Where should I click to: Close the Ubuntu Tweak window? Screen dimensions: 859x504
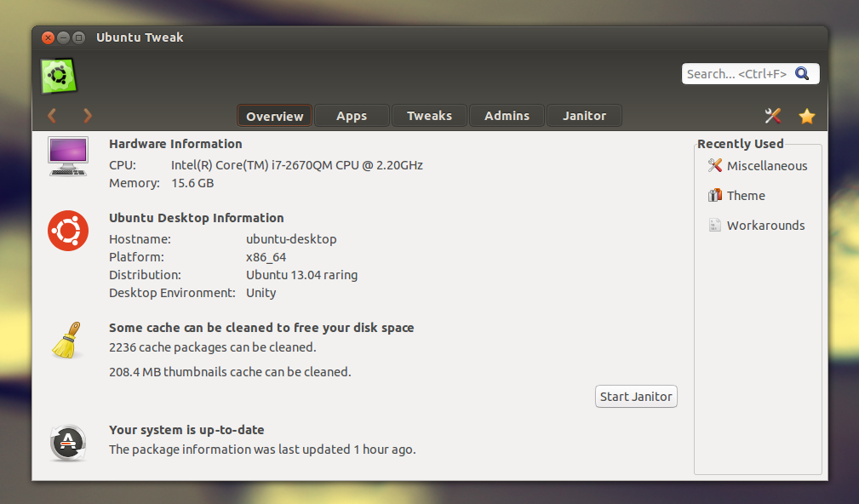click(x=48, y=37)
